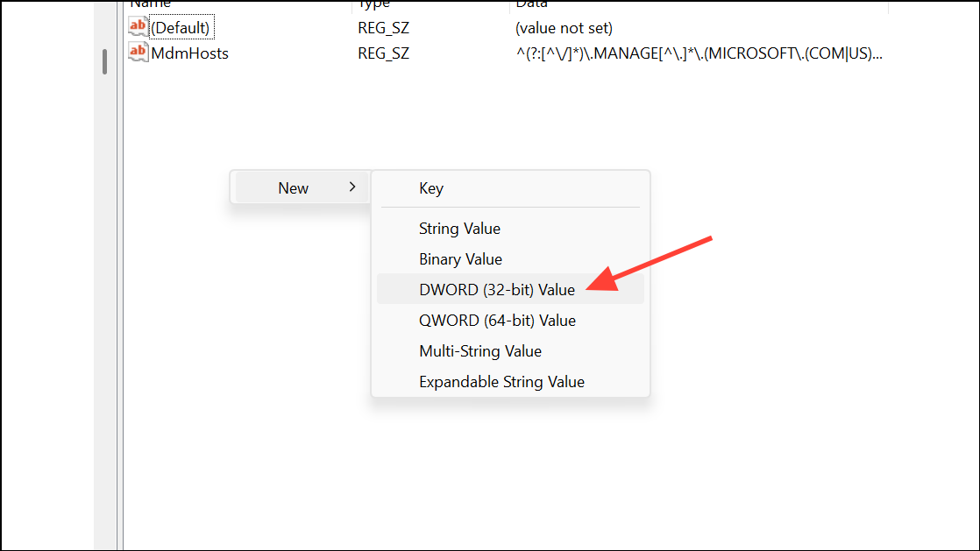Choose Key in the New submenu

431,187
